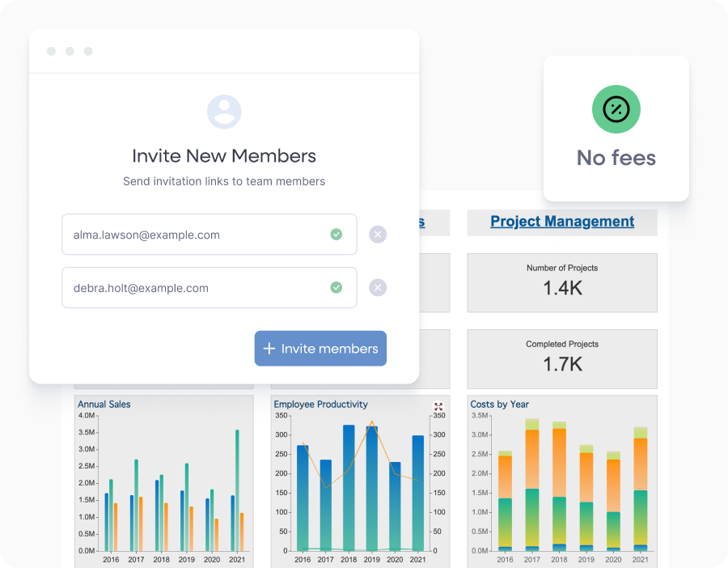Click the first gray window control dot
Image resolution: width=728 pixels, height=568 pixels.
click(x=51, y=51)
